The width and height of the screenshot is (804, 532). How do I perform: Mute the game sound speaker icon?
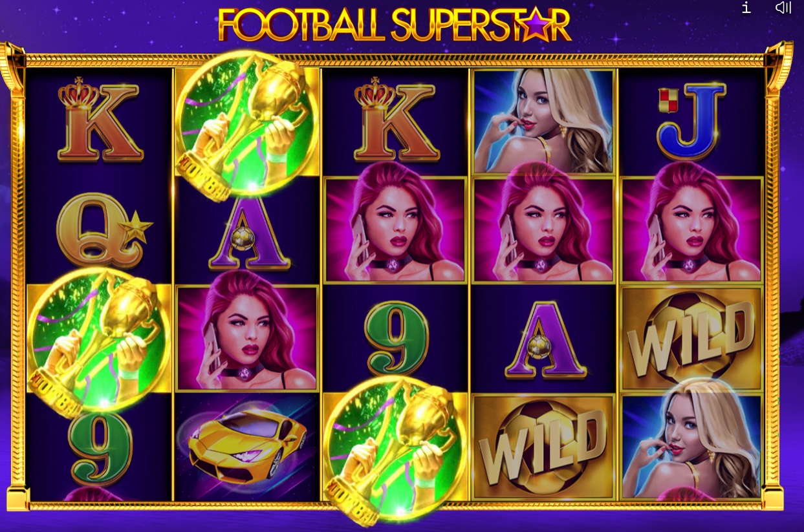coord(783,8)
